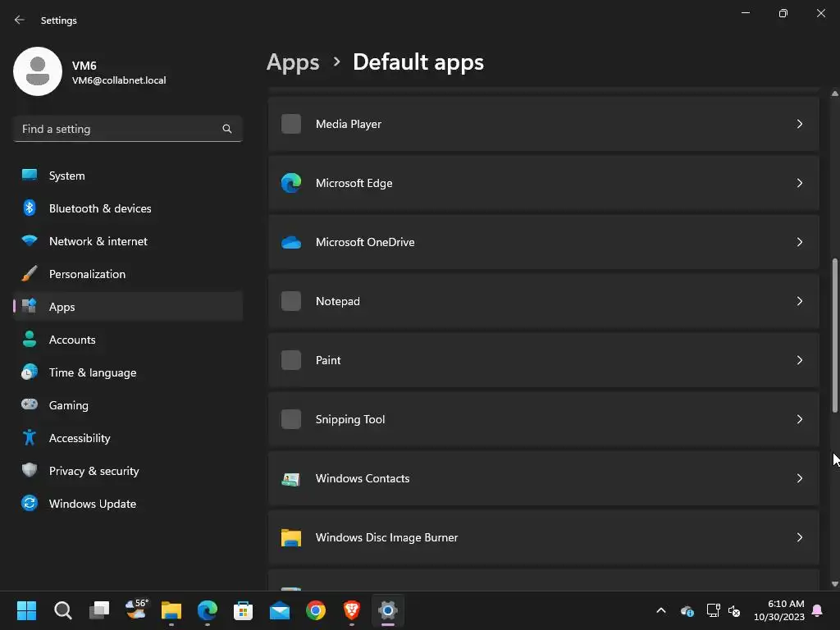Viewport: 840px width, 630px height.
Task: Open Windows Update settings
Action: pyautogui.click(x=127, y=504)
